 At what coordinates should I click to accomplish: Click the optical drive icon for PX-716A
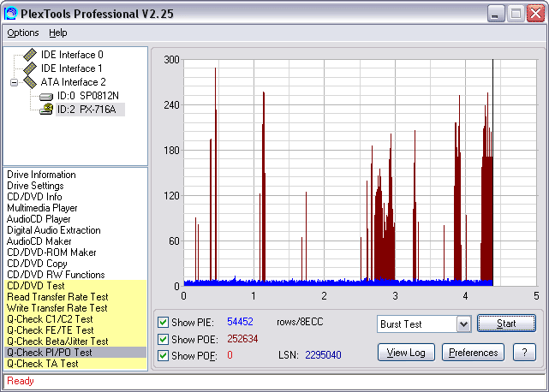46,110
